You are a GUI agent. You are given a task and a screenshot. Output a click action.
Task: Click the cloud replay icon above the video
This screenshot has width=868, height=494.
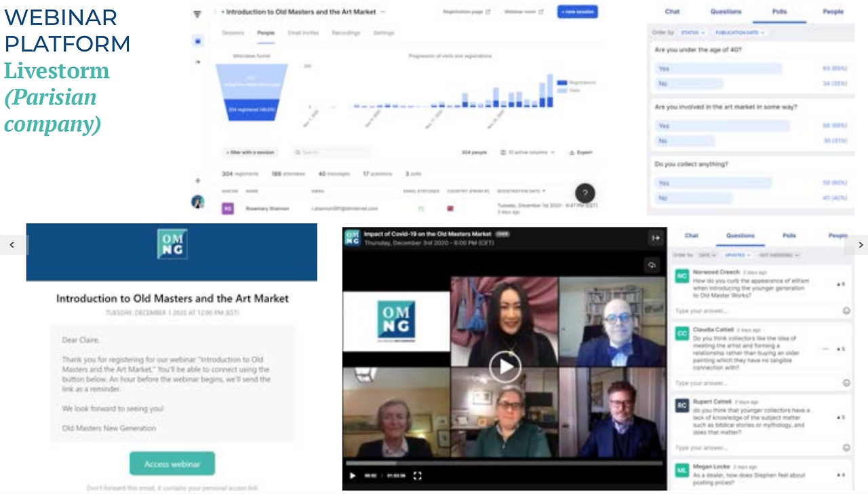point(652,265)
